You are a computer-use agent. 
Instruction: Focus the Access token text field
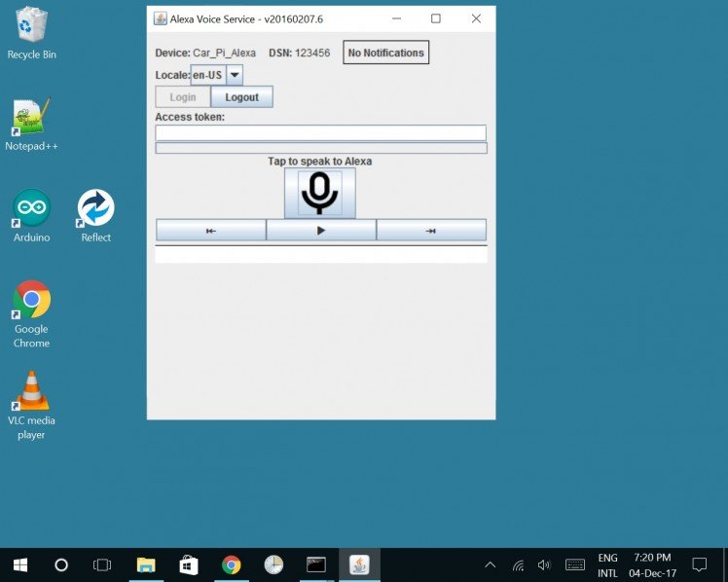click(x=320, y=132)
